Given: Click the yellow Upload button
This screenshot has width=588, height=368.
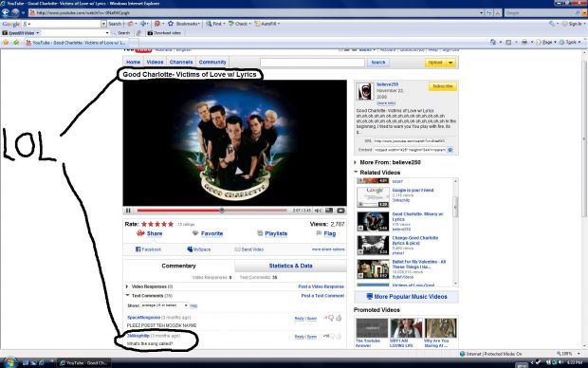Looking at the screenshot, I should pyautogui.click(x=435, y=63).
